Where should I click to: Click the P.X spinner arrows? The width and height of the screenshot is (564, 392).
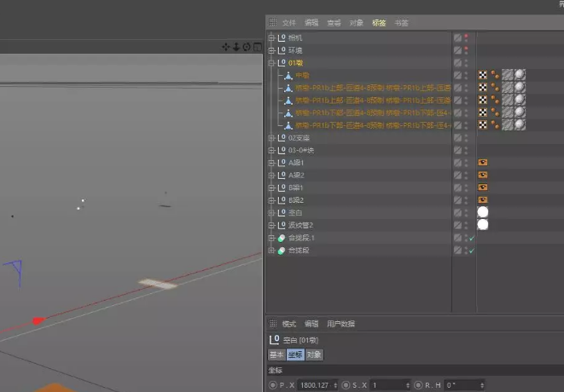coord(335,385)
